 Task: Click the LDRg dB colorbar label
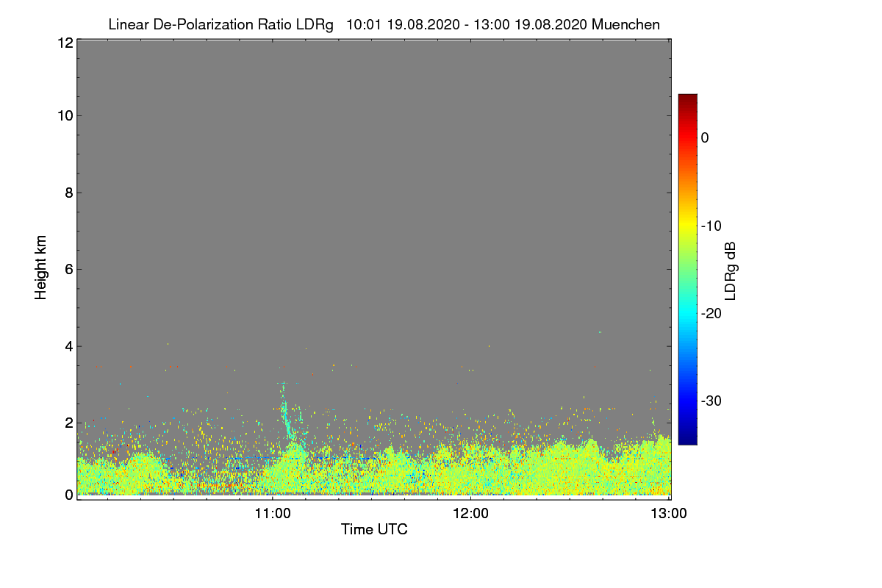731,270
